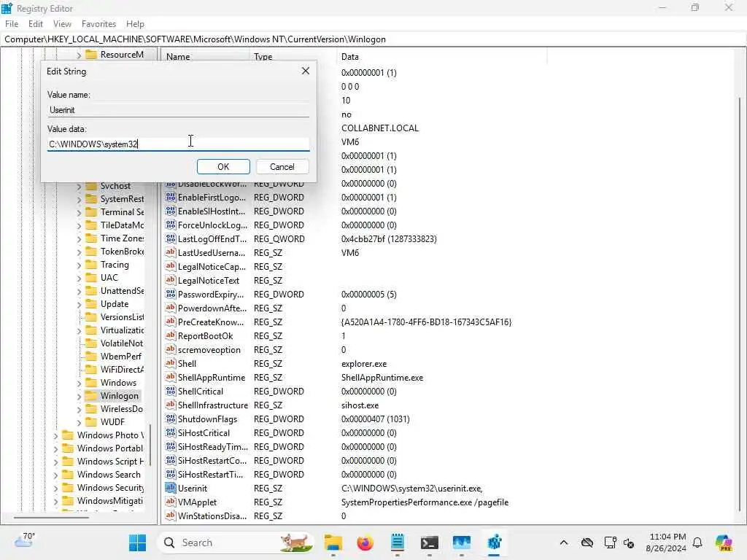The width and height of the screenshot is (747, 560).
Task: Expand the Svchost key
Action: [x=79, y=187]
